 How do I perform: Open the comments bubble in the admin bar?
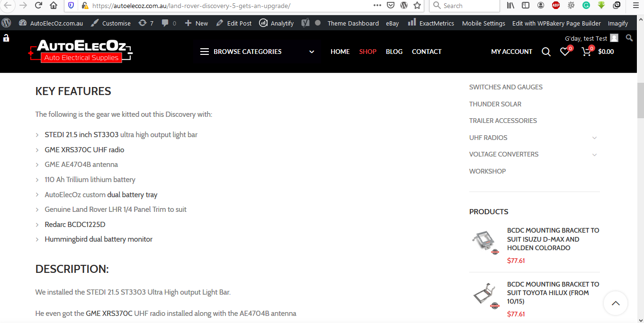169,23
